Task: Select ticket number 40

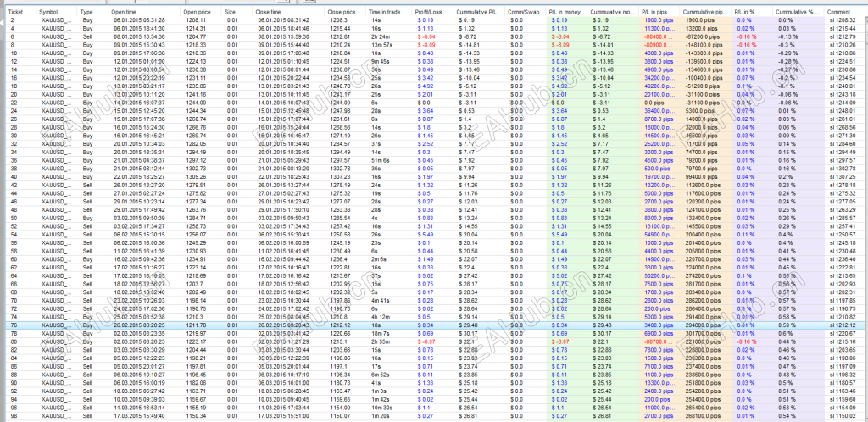Action: point(14,176)
